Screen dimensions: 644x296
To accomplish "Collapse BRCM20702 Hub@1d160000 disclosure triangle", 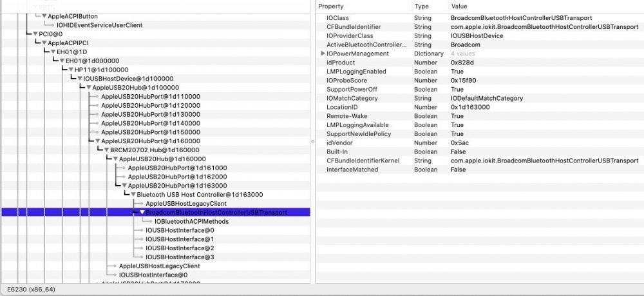I will [x=106, y=150].
